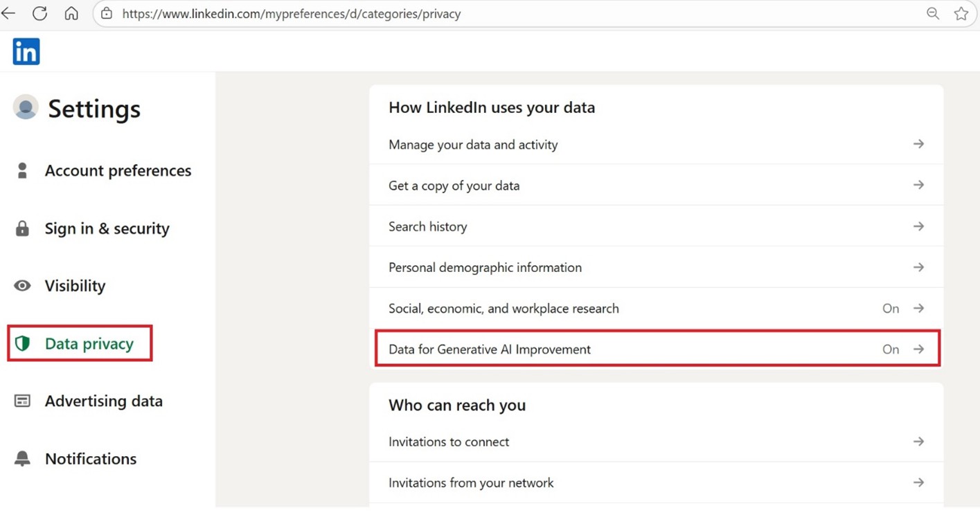Screen dimensions: 980x517
Task: Click the zoom magnifier icon in address bar
Action: click(x=933, y=14)
